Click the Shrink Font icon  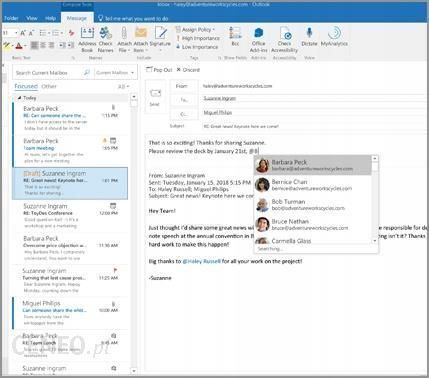click(x=31, y=33)
